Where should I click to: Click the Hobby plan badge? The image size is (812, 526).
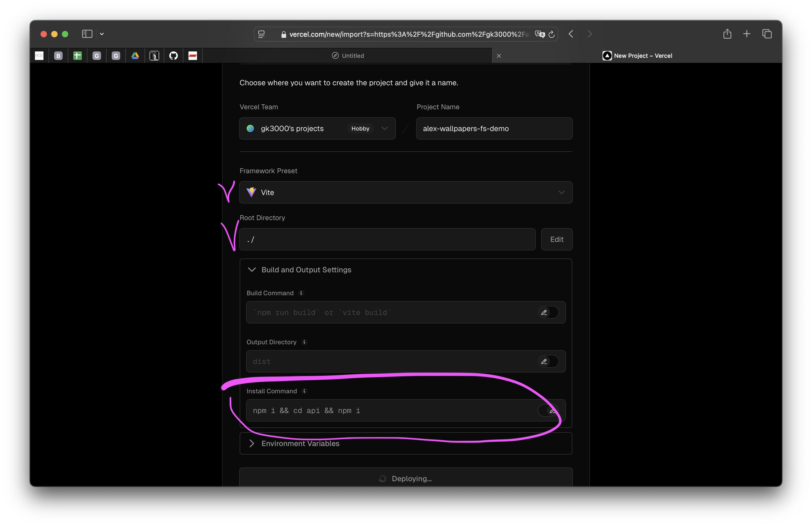point(360,128)
